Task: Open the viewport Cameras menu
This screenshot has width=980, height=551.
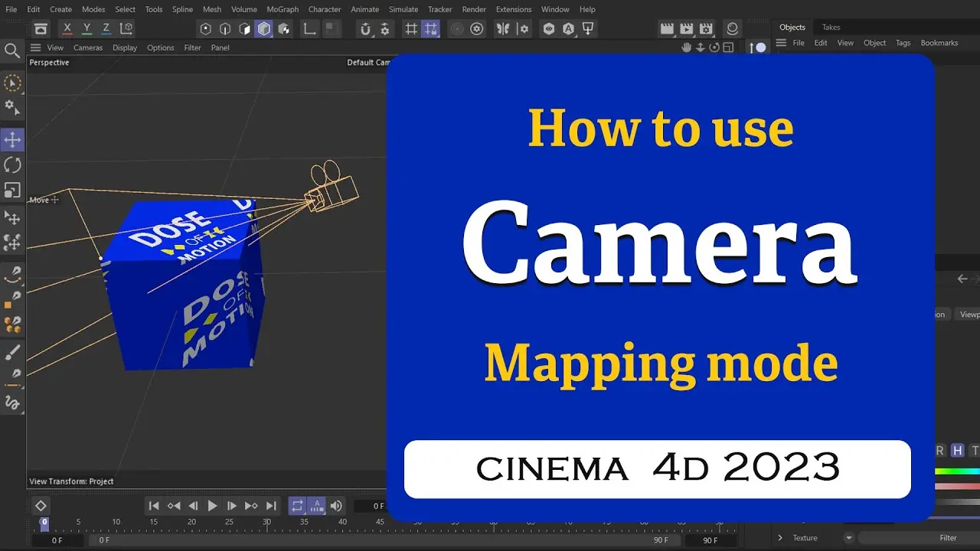Action: tap(88, 47)
